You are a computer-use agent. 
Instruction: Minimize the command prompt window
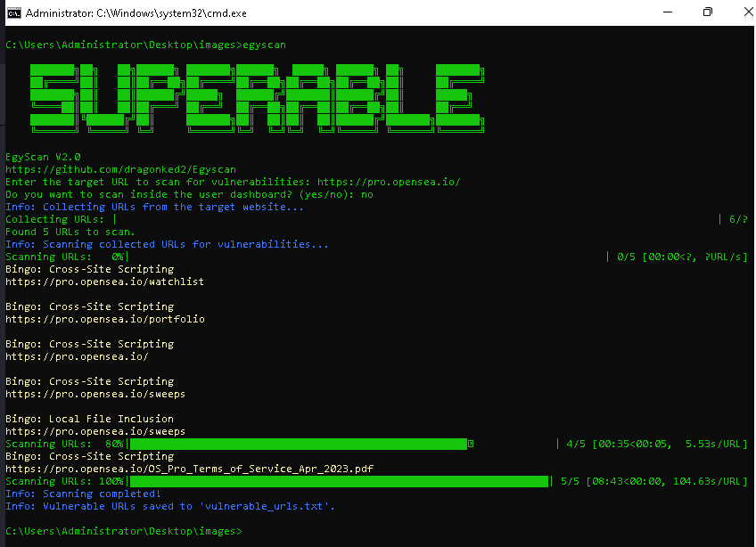click(668, 12)
